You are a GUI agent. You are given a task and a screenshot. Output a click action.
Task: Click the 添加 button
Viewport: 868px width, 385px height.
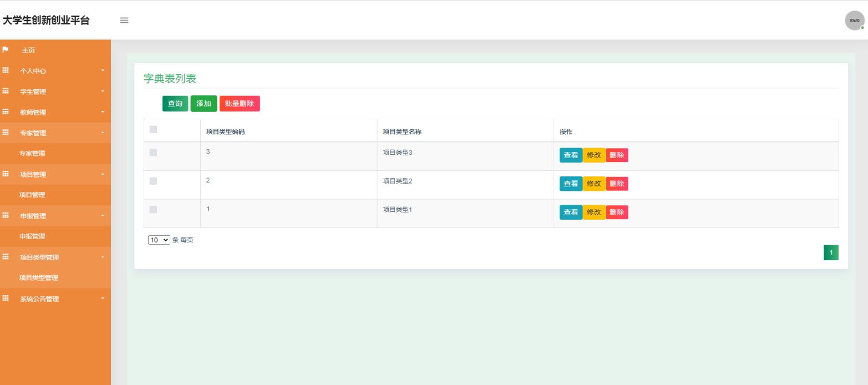coord(204,104)
